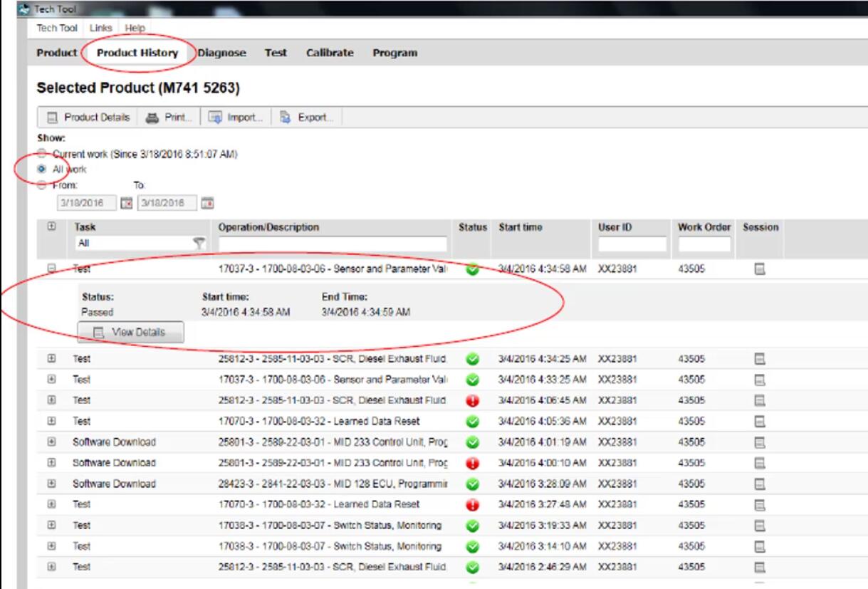This screenshot has height=589, width=868.
Task: Expand the Software Download row at 4:01:19 AM
Action: (x=51, y=442)
